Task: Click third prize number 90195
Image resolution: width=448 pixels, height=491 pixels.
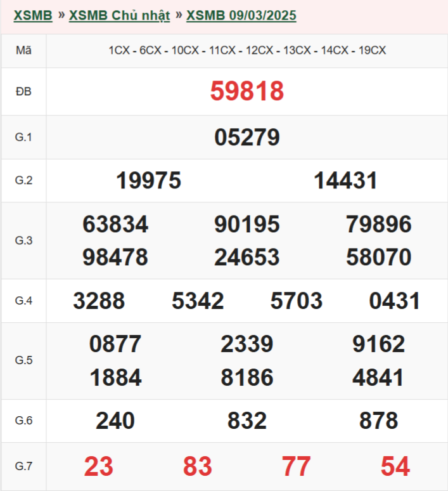Action: point(247,224)
